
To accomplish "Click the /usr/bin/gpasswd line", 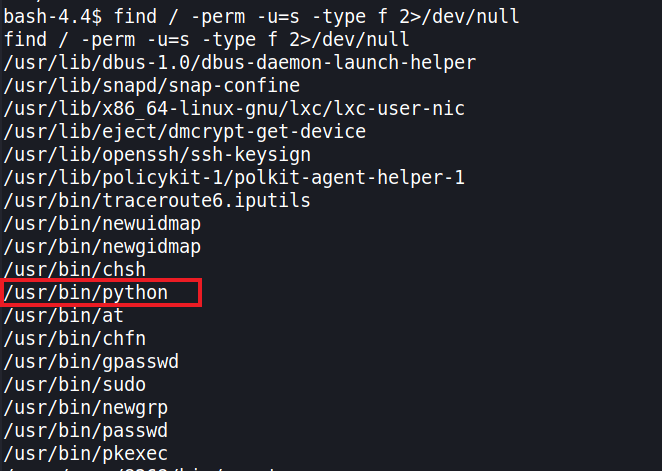I will pos(92,362).
